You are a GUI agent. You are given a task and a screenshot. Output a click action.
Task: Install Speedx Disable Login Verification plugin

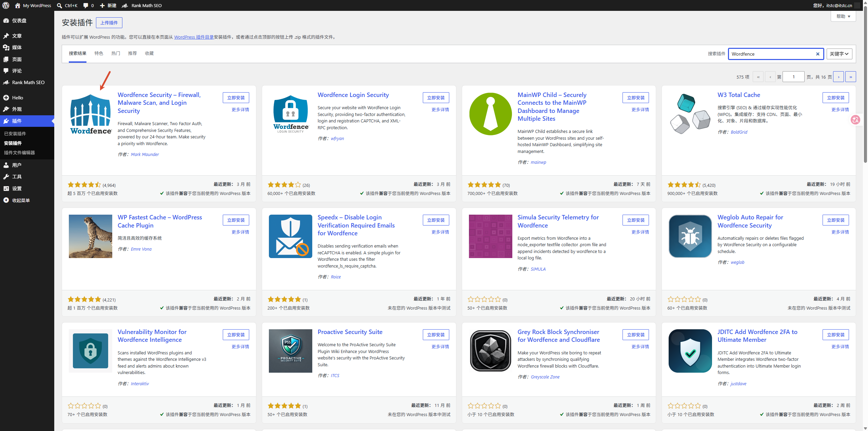tap(436, 220)
